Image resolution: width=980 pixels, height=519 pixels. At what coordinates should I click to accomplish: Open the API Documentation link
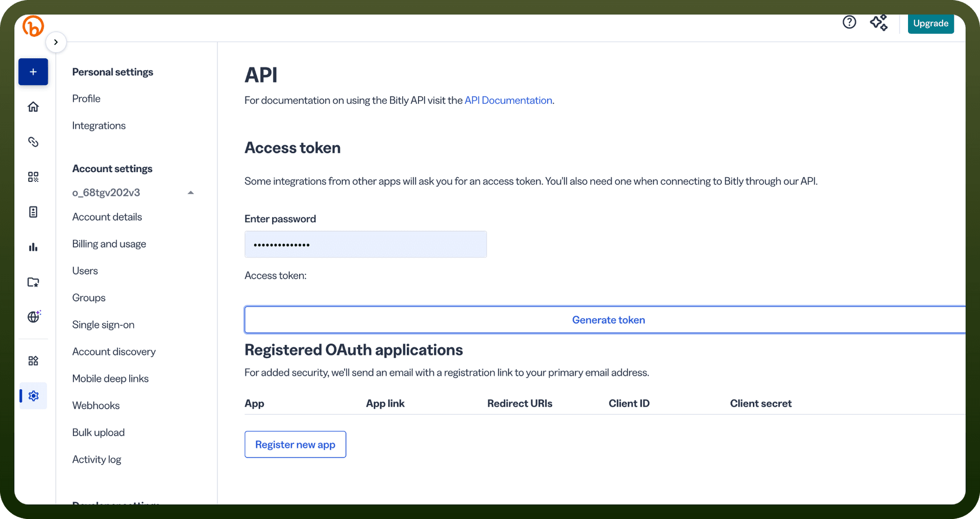point(508,101)
